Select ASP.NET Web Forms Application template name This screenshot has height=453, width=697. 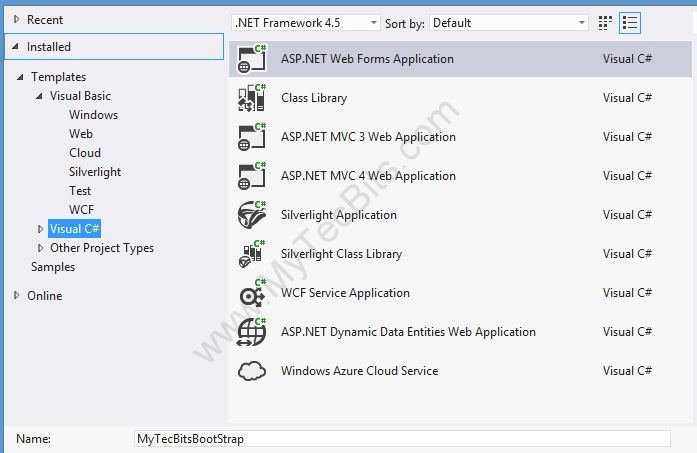coord(367,59)
